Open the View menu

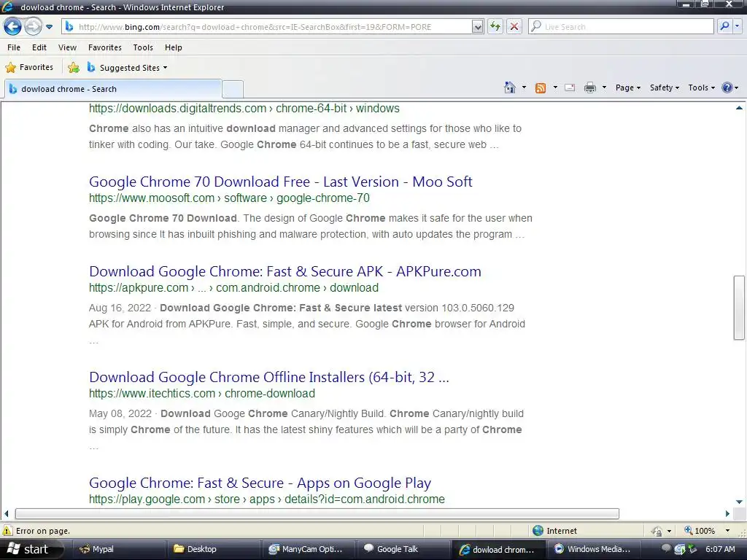(x=67, y=47)
